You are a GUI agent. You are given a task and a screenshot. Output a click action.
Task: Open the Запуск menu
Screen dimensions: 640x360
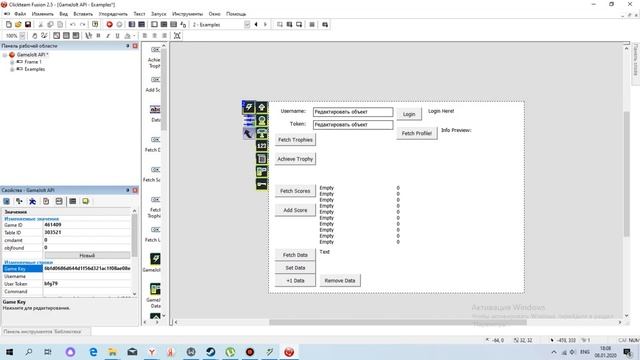pos(159,14)
